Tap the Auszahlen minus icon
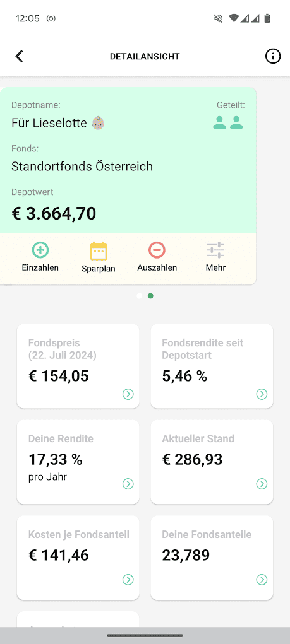The width and height of the screenshot is (290, 644). [x=157, y=250]
